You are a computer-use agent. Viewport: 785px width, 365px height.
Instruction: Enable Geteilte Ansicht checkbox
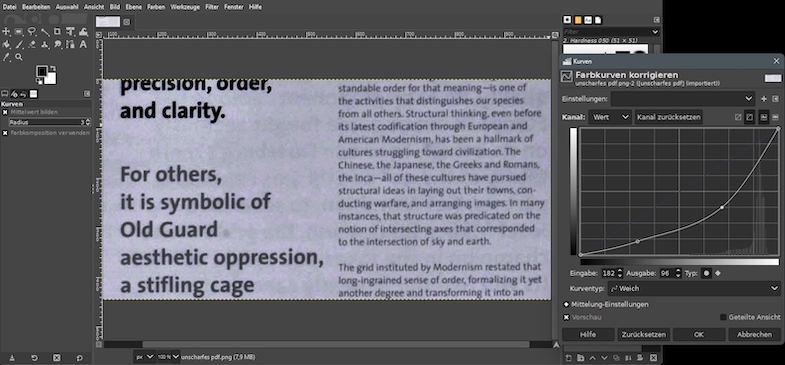pos(723,317)
